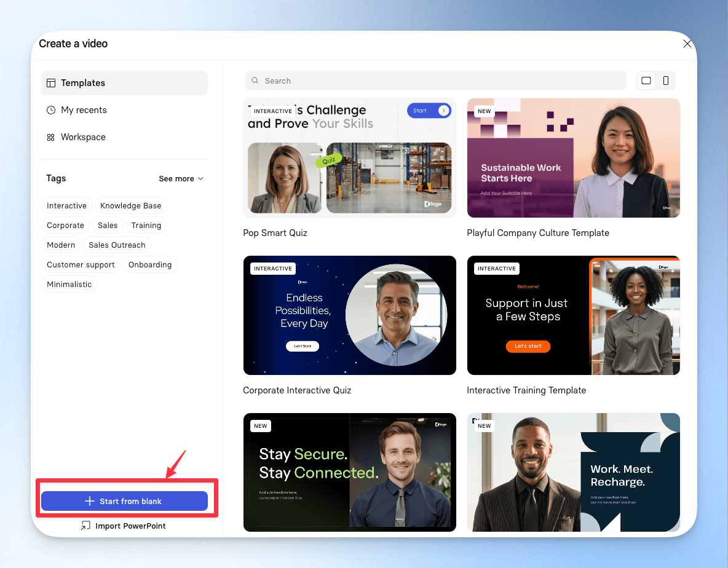Click the Workspace grid icon
The height and width of the screenshot is (568, 728).
(x=50, y=137)
